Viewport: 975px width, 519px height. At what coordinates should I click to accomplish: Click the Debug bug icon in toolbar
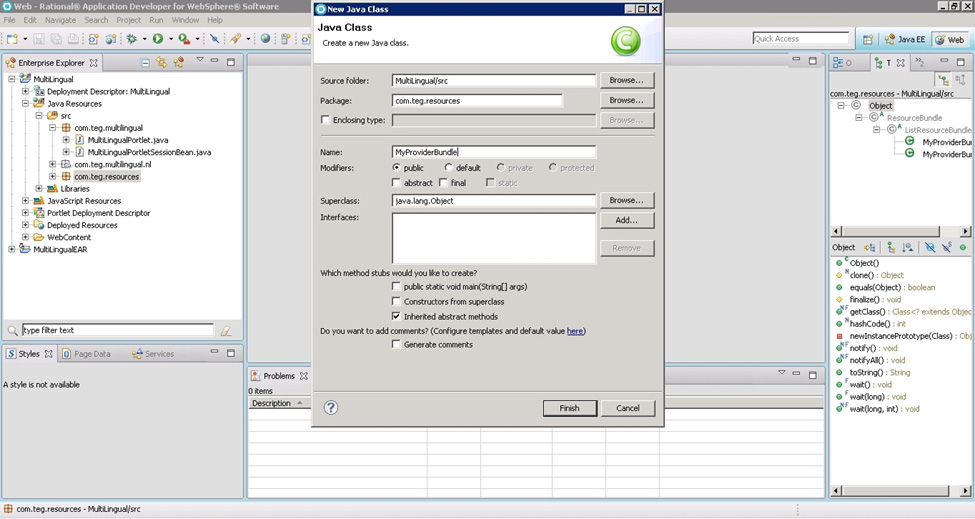[131, 39]
